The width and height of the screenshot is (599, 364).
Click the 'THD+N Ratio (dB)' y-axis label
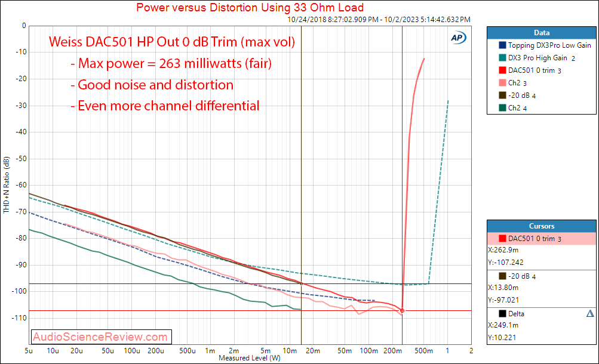tap(6, 184)
